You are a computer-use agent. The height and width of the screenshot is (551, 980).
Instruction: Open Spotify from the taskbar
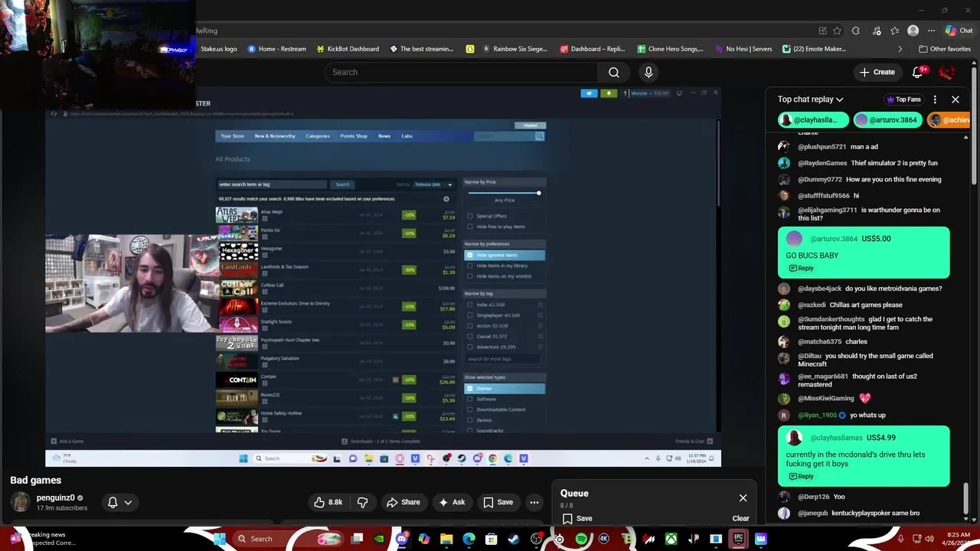(581, 539)
